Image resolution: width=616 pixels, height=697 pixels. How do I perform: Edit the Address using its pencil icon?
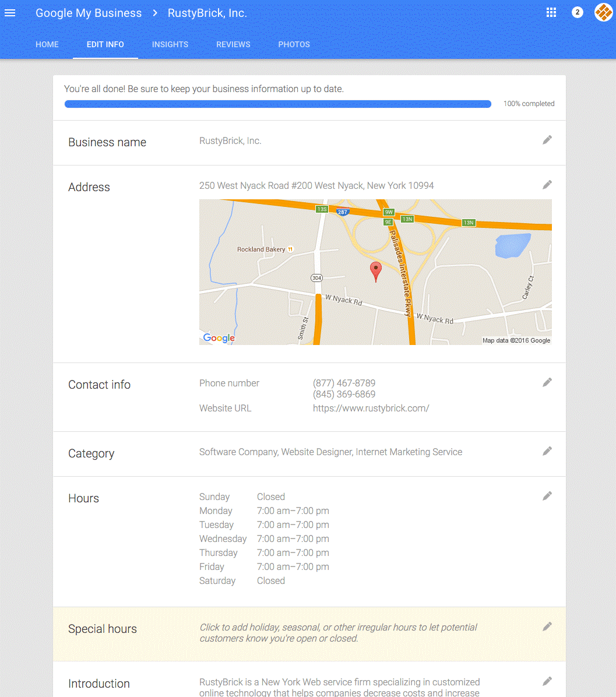(547, 184)
